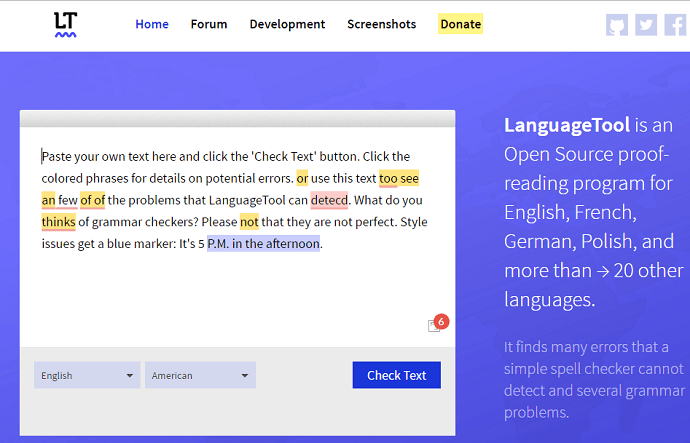Click the highlighted phrase 'of of'

tap(92, 200)
